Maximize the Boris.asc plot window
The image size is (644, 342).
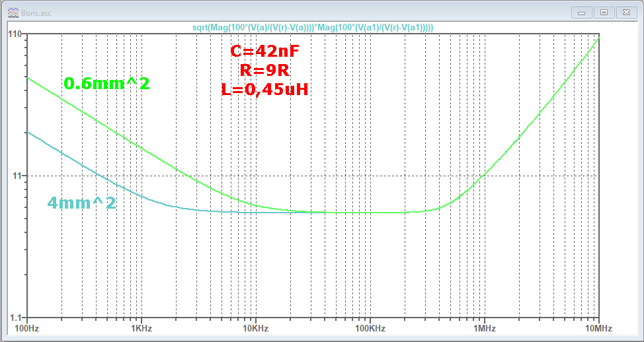[x=604, y=13]
